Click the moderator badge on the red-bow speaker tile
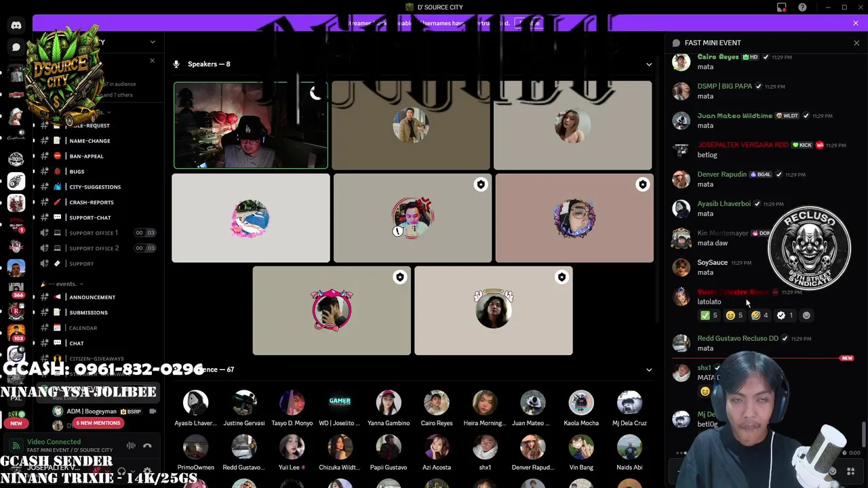Screen dimensions: 868x488 pos(481,184)
